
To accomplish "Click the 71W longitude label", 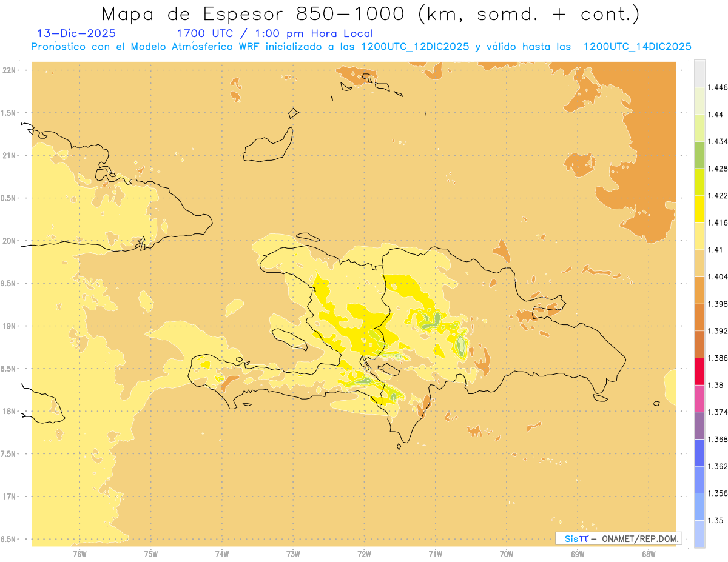I will pos(436,554).
